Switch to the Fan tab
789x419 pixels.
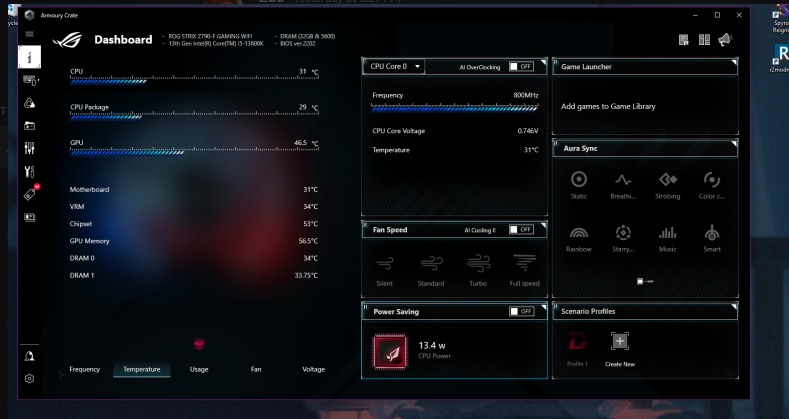pos(256,369)
